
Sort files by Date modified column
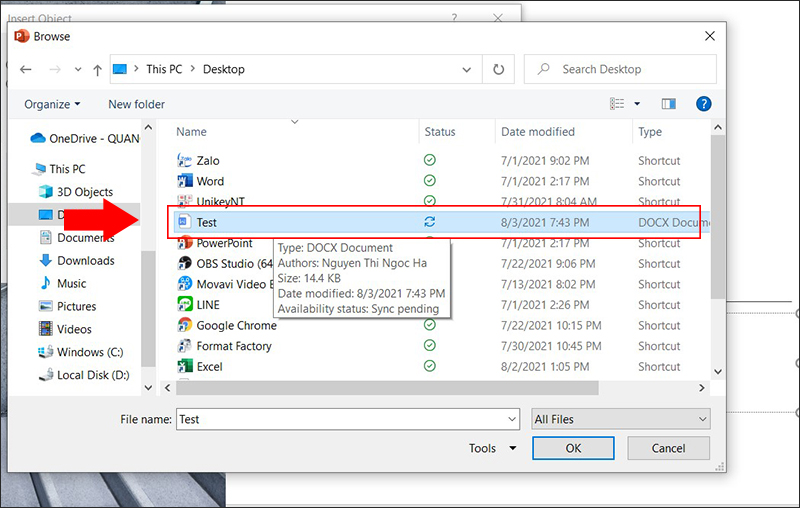(538, 132)
